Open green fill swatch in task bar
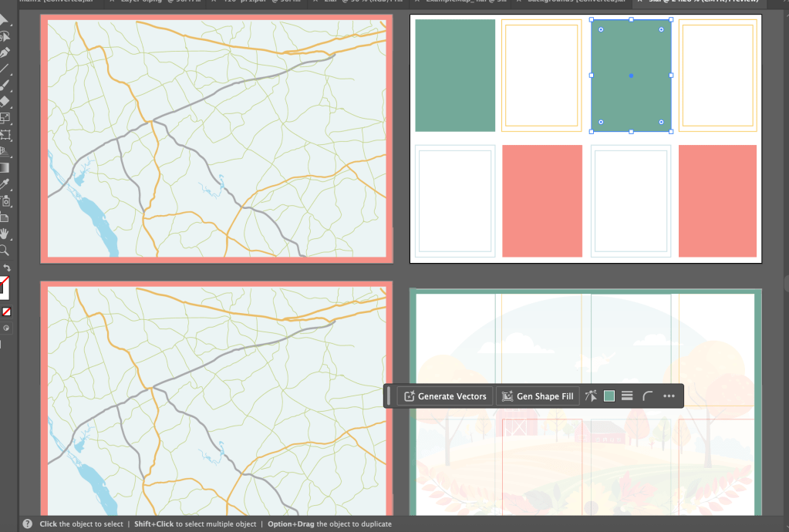This screenshot has width=789, height=532. coord(609,396)
